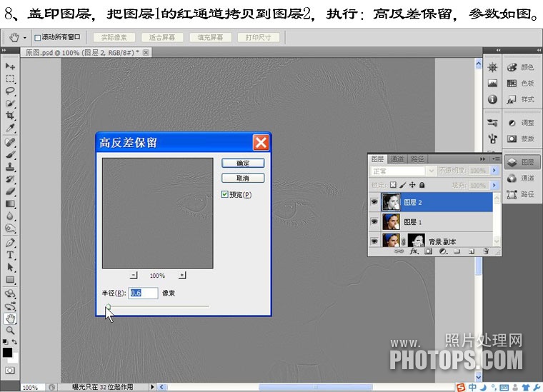This screenshot has height=392, width=543.
Task: Select the Rectangle shape tool
Action: (10, 280)
